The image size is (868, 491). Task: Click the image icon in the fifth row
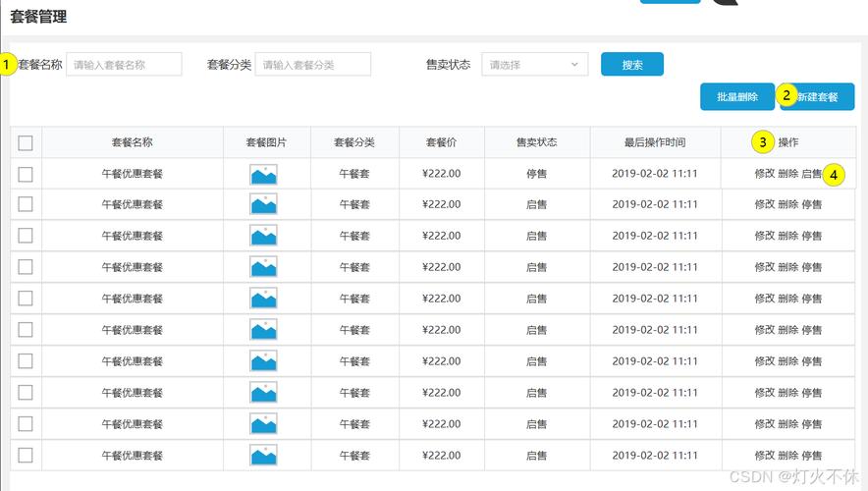point(263,299)
